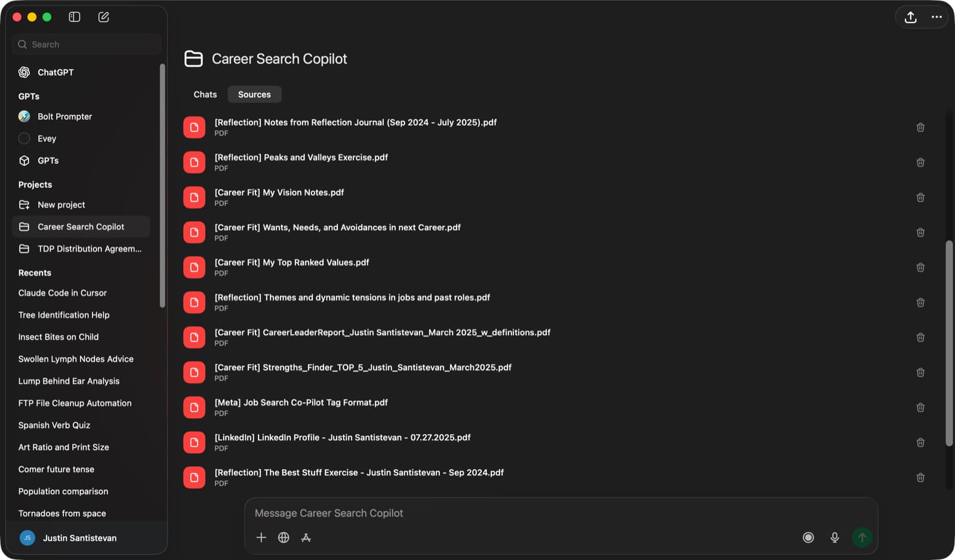Open The Best Stuff Exercise pdf file name
Viewport: 955px width, 560px height.
pyautogui.click(x=359, y=472)
